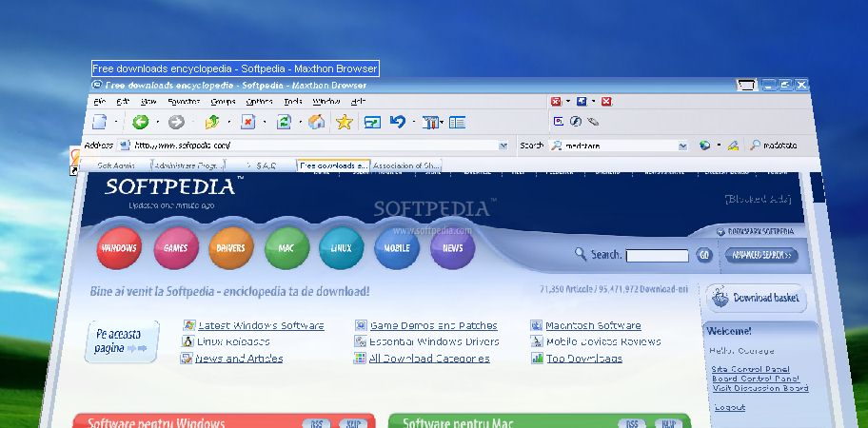This screenshot has width=868, height=428.
Task: Click the gray eraser icon next to Flash icon
Action: (x=593, y=121)
